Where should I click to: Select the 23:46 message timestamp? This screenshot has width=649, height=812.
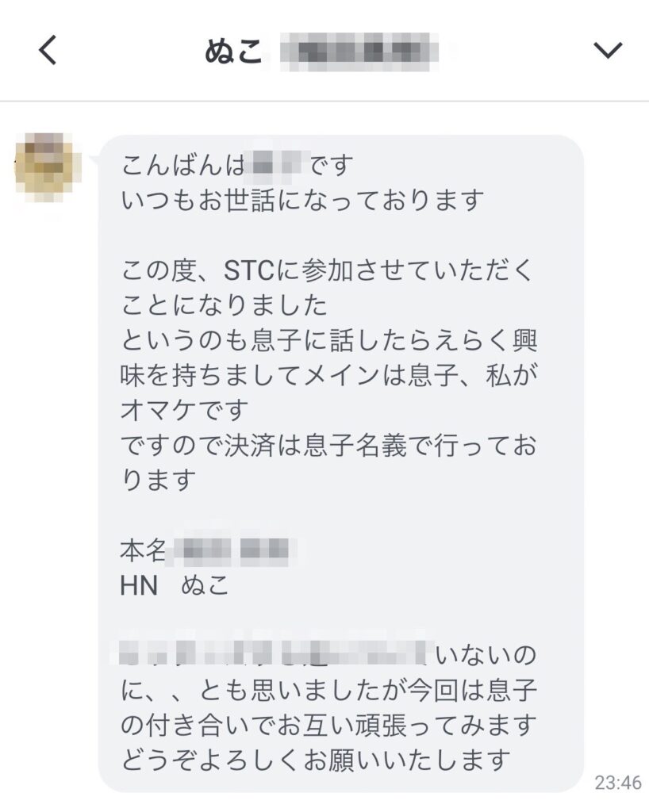pyautogui.click(x=618, y=782)
